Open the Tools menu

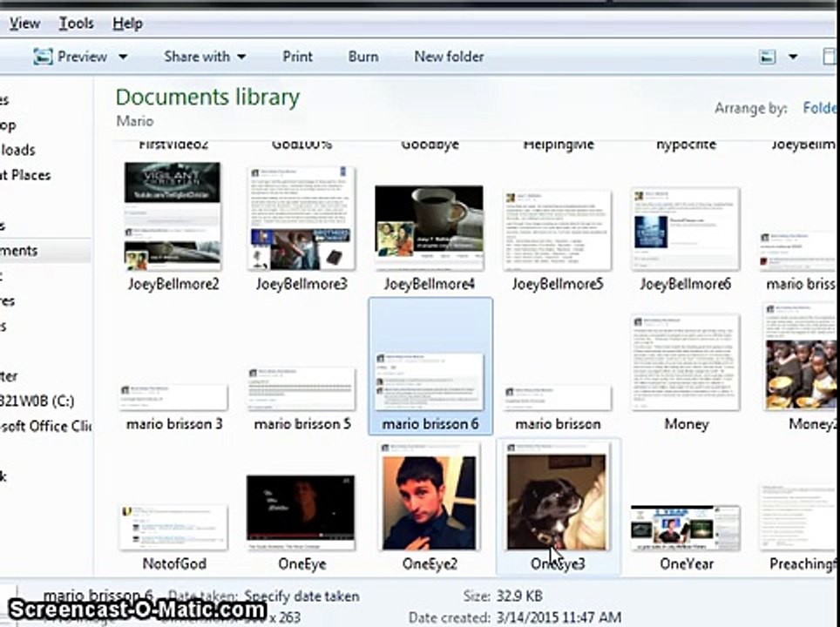click(76, 24)
